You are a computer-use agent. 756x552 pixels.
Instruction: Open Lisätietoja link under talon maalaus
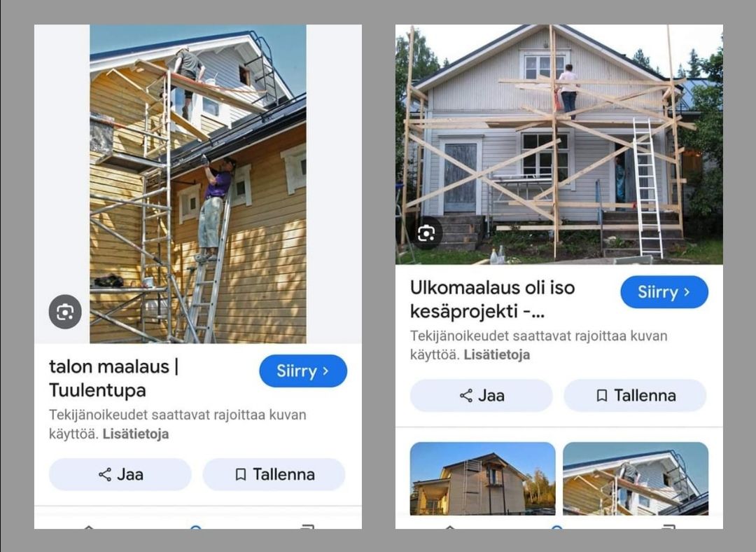[x=136, y=434]
